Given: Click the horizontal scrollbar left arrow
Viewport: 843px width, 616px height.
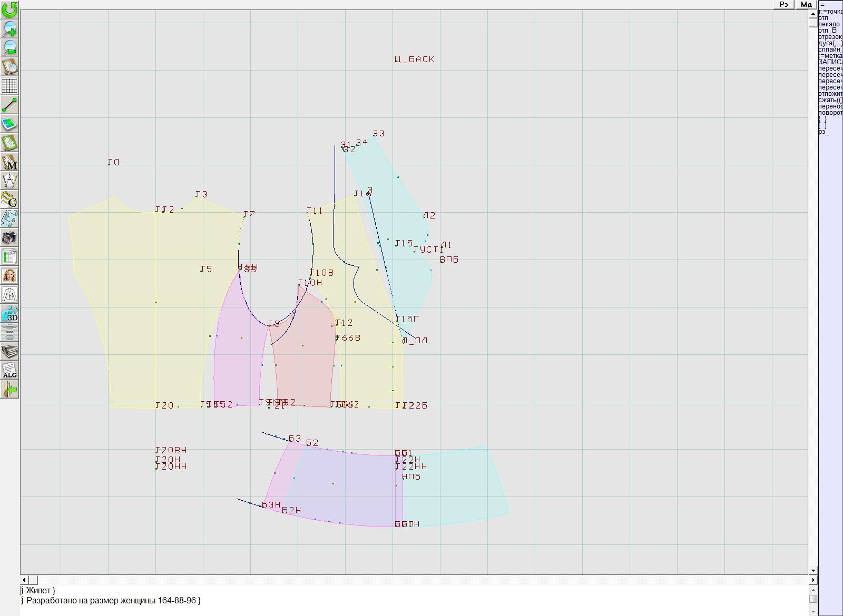Looking at the screenshot, I should 24,580.
